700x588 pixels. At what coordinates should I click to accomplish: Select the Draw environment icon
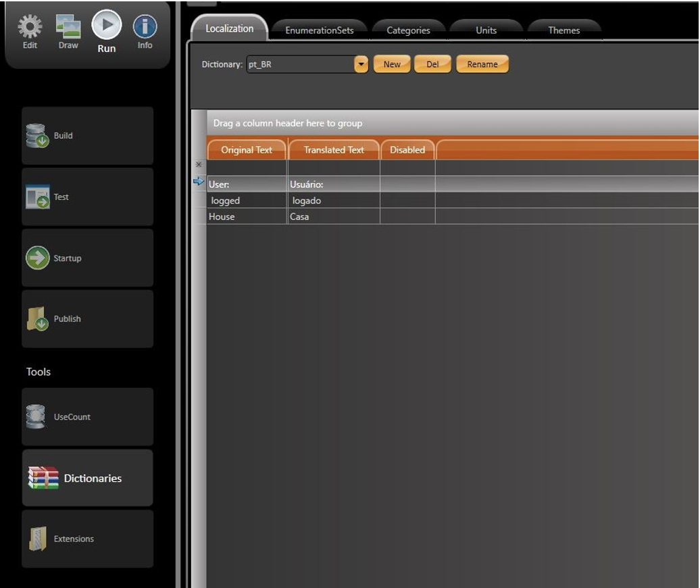point(68,28)
